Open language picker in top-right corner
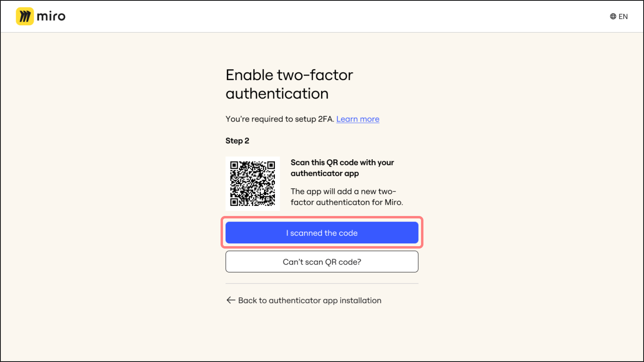The image size is (644, 362). [x=619, y=16]
